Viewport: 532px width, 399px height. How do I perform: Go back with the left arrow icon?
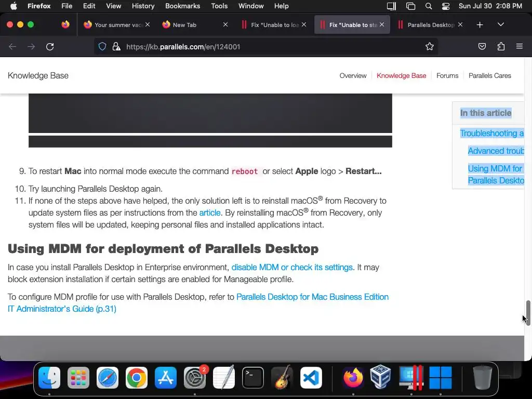12,46
